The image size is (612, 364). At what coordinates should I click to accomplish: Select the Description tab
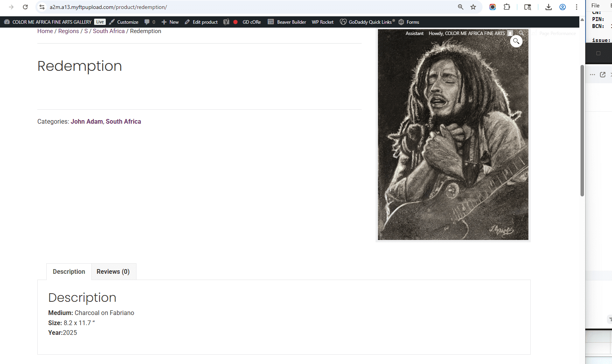click(69, 271)
